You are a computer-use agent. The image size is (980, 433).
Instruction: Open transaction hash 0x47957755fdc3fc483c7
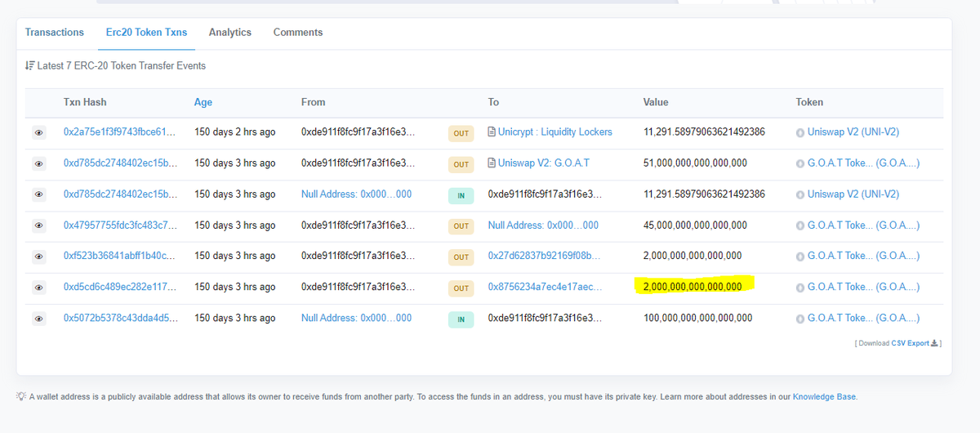119,225
